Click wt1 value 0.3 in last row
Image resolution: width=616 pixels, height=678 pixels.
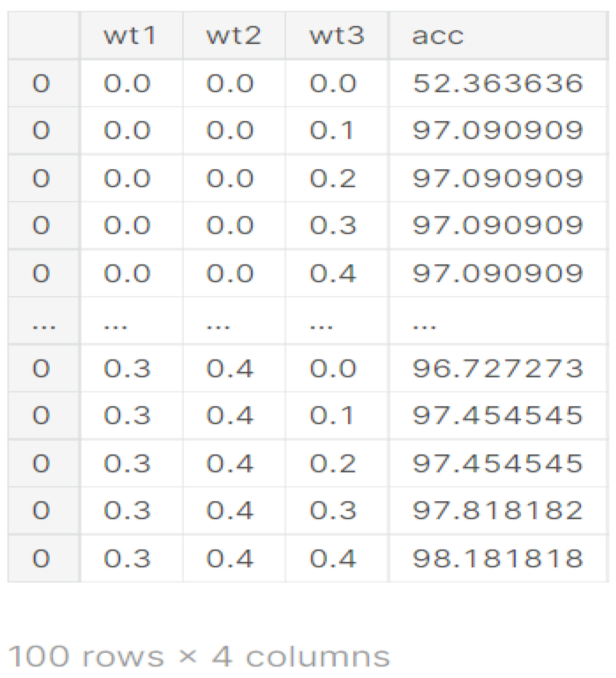pyautogui.click(x=127, y=559)
